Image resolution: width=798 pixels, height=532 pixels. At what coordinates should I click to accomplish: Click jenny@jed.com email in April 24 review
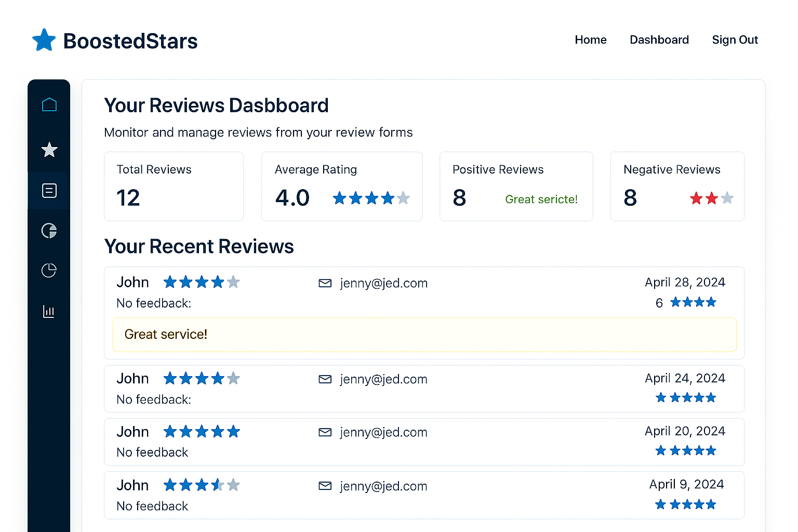coord(383,379)
